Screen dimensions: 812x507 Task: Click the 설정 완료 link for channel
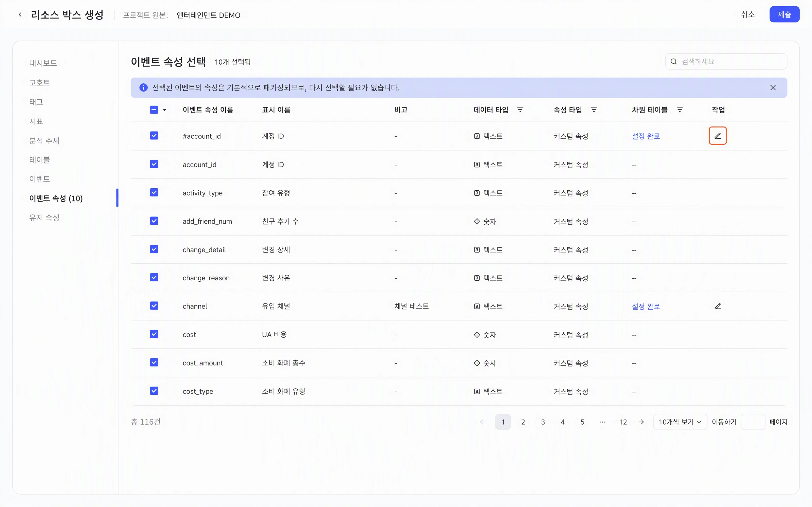[646, 306]
